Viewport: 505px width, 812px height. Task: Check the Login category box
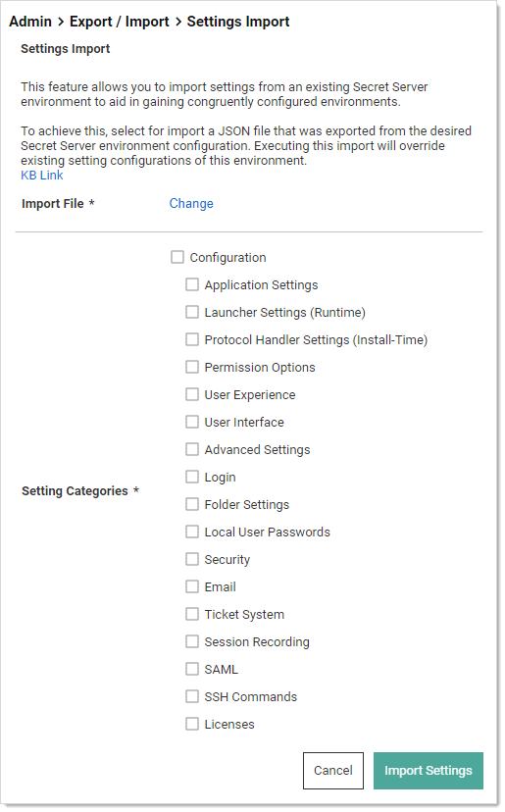coord(192,477)
